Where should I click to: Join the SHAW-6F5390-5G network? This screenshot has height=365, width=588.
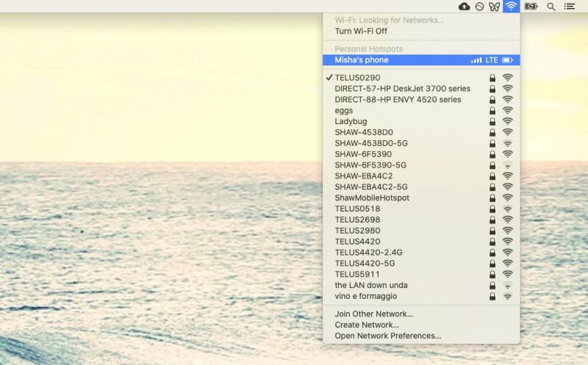pos(421,165)
